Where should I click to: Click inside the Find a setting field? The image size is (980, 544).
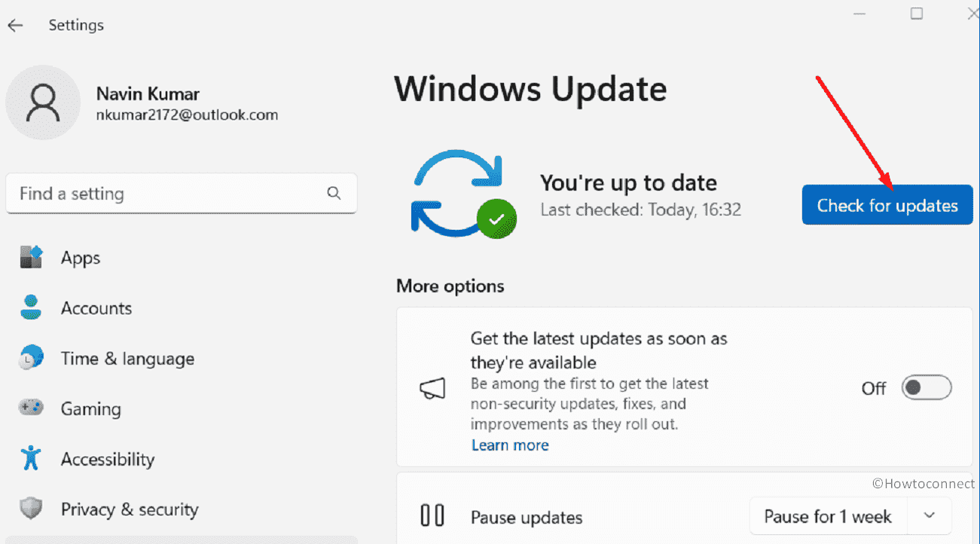[x=182, y=194]
